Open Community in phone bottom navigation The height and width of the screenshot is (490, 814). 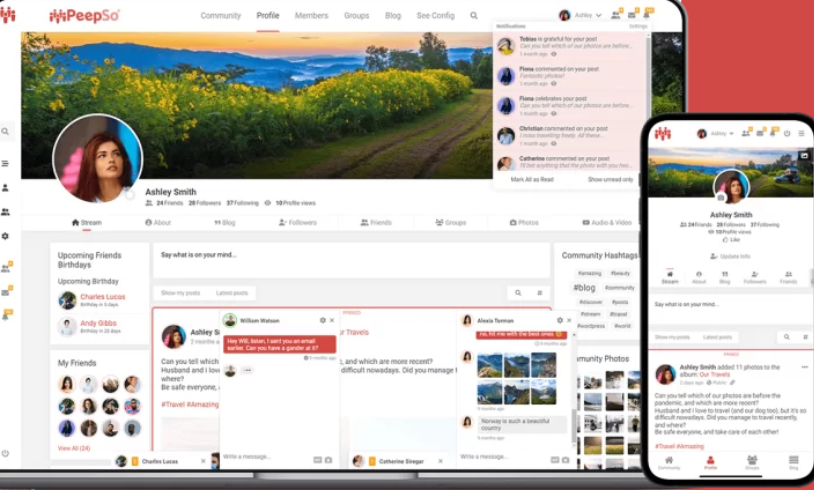click(669, 462)
